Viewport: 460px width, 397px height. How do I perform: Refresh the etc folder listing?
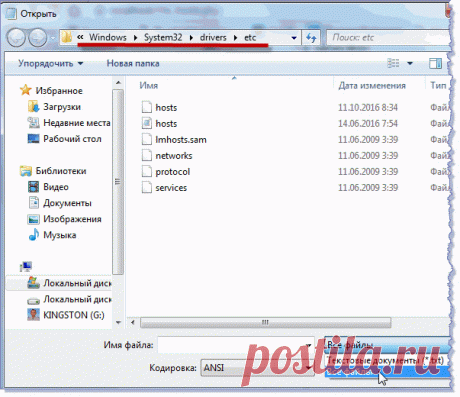[311, 38]
